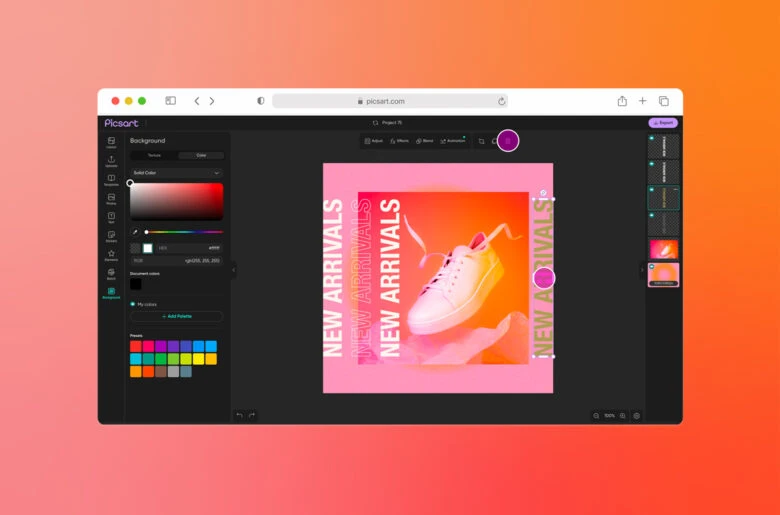Viewport: 780px width, 515px height.
Task: Switch to the Texture tab
Action: click(x=154, y=155)
